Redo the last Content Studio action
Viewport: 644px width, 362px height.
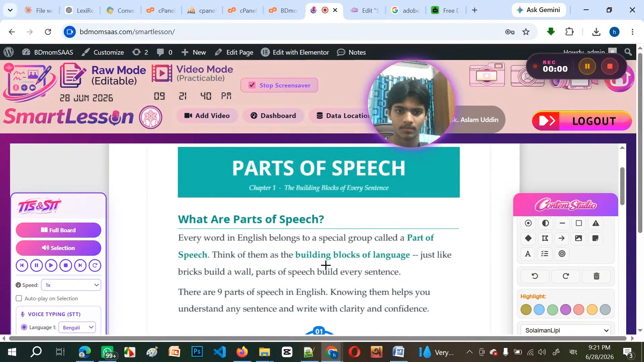[566, 276]
